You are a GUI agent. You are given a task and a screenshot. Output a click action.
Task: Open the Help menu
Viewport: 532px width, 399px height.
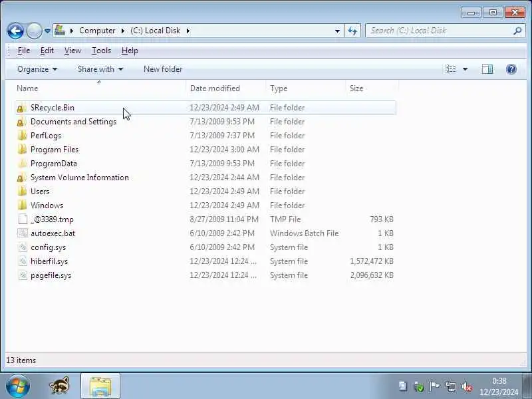point(130,51)
